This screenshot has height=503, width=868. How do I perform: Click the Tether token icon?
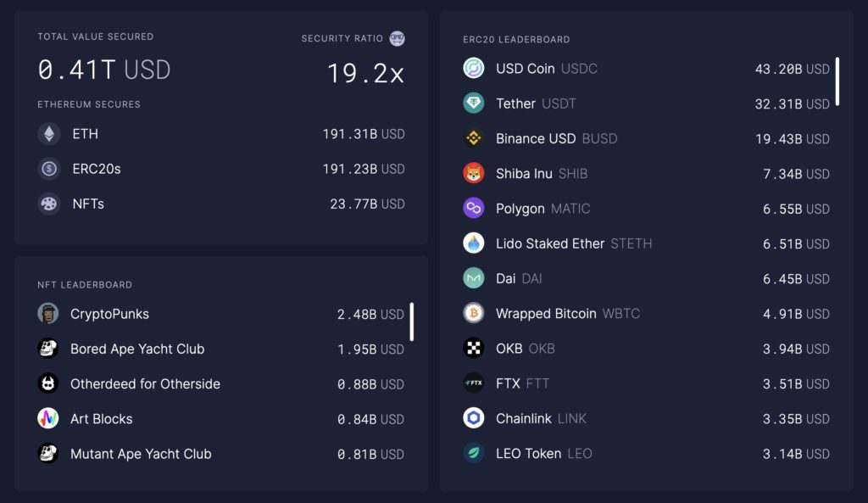473,103
